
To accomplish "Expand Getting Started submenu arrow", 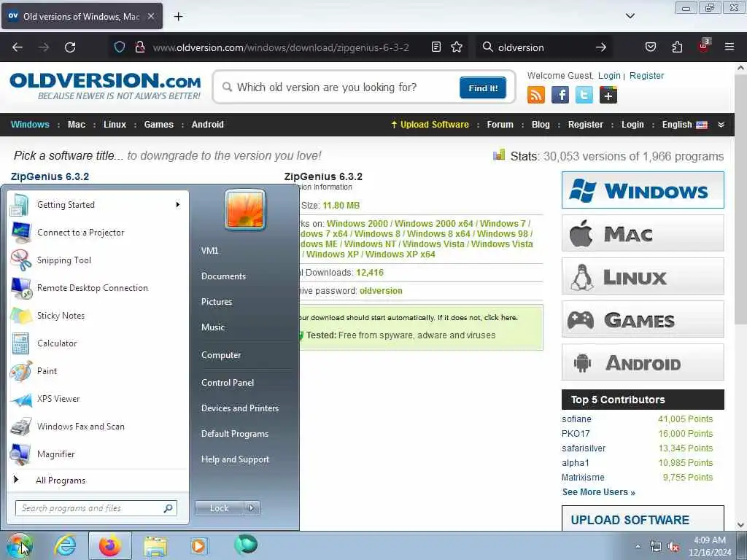I will [178, 205].
